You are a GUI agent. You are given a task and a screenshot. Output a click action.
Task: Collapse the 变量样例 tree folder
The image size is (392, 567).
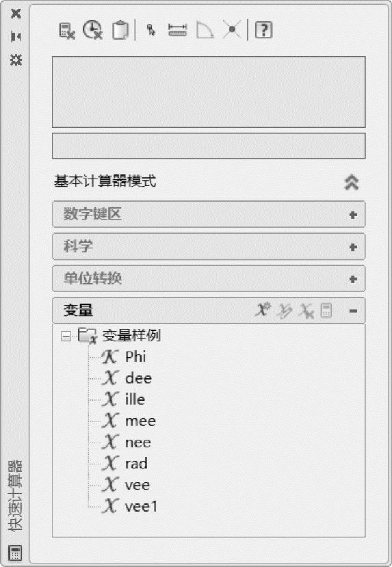[x=66, y=337]
